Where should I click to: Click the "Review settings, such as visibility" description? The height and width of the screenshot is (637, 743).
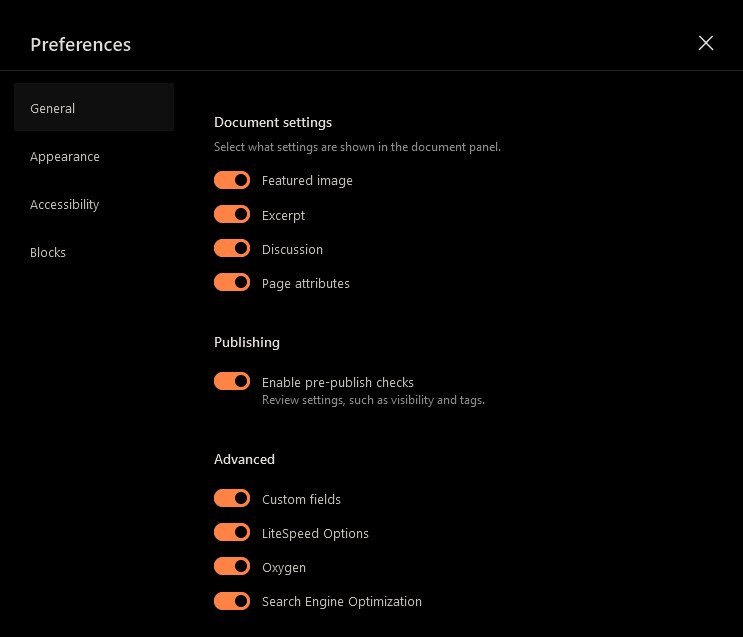point(373,400)
